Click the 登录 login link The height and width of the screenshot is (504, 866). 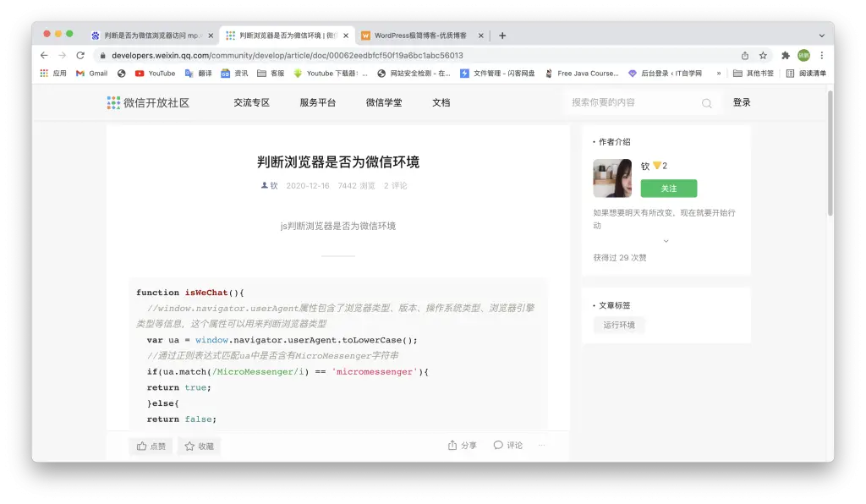[742, 102]
